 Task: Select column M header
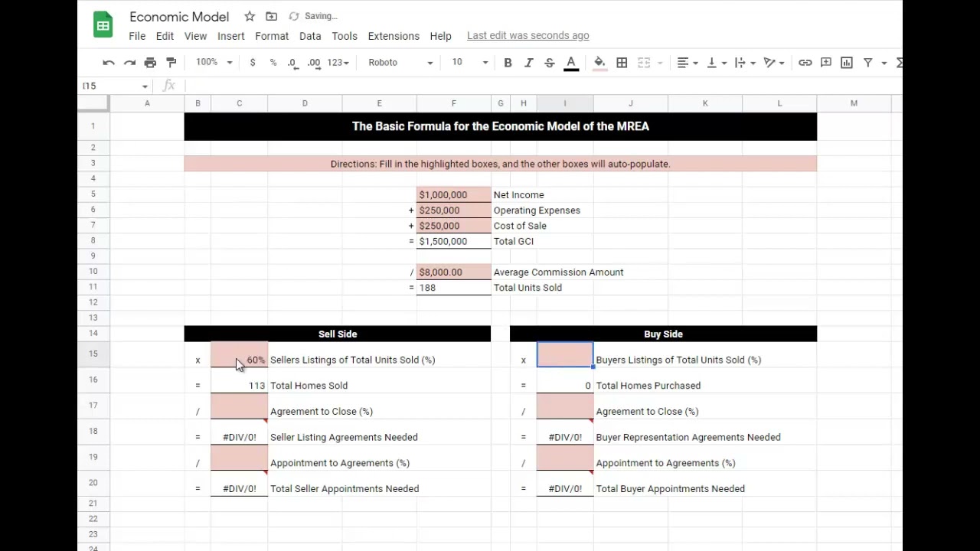coord(854,103)
